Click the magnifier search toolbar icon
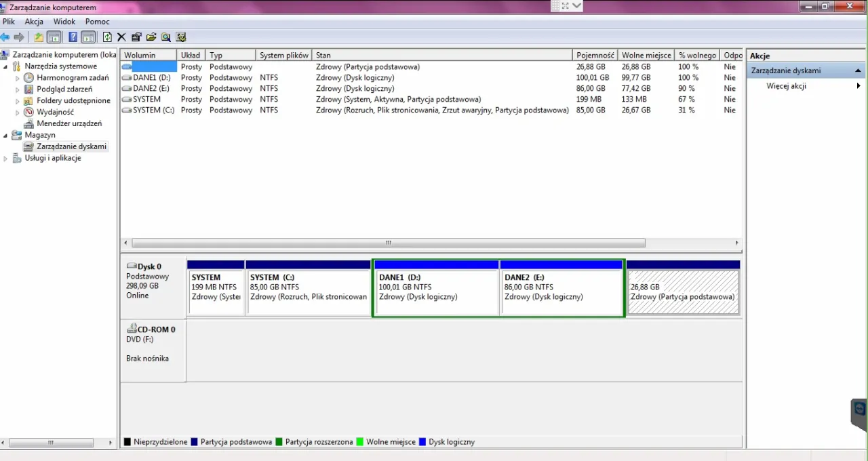 click(166, 37)
